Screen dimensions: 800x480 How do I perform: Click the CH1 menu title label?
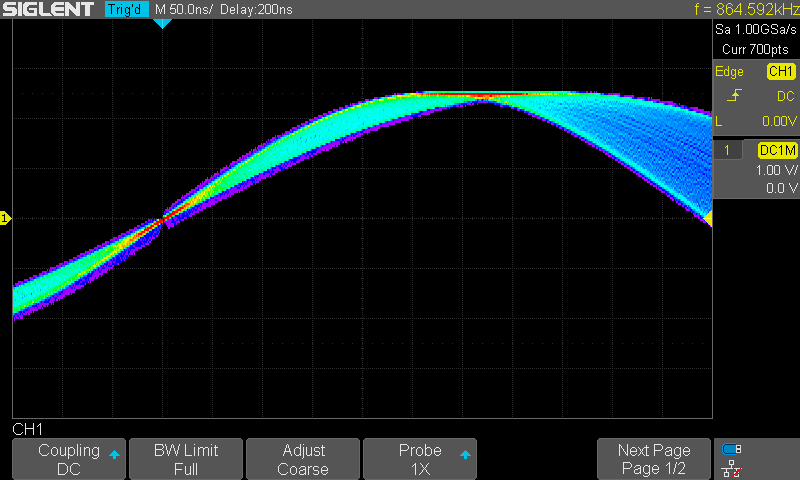click(x=28, y=429)
